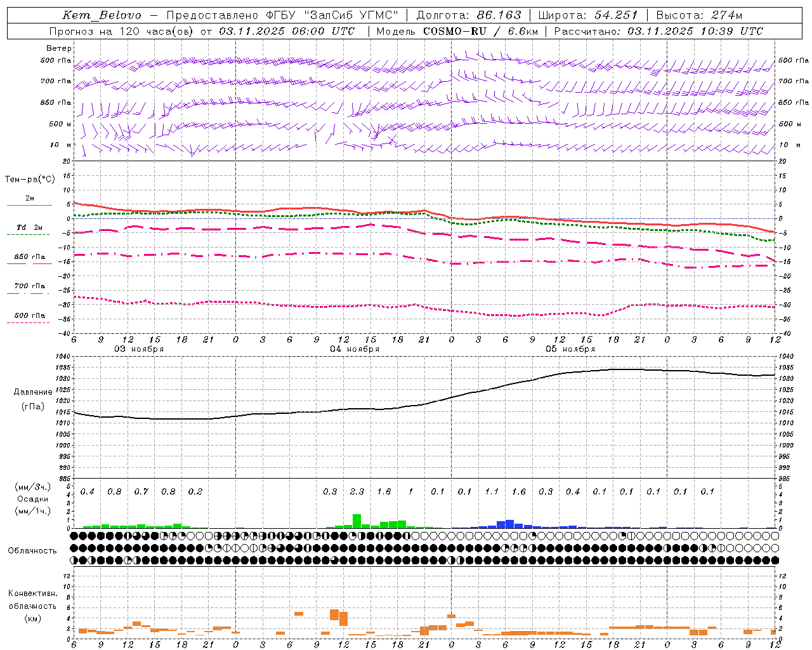Click the (мм/3ч.) precipitation unit label

[x=33, y=487]
